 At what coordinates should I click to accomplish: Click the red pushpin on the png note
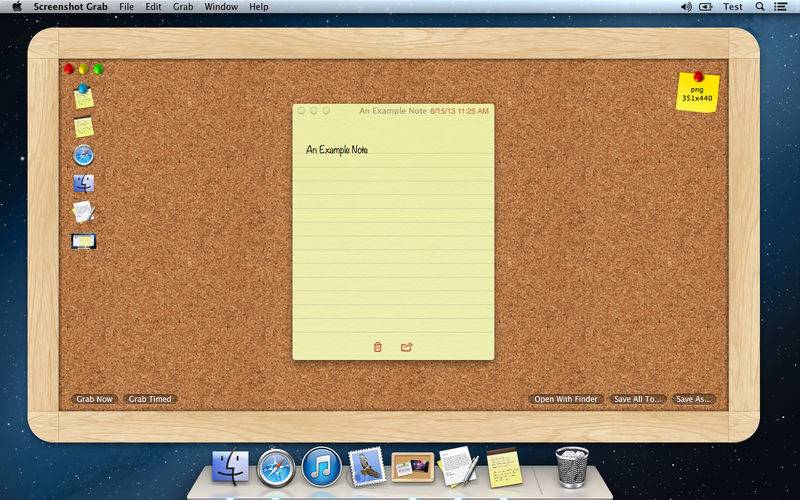tap(698, 77)
